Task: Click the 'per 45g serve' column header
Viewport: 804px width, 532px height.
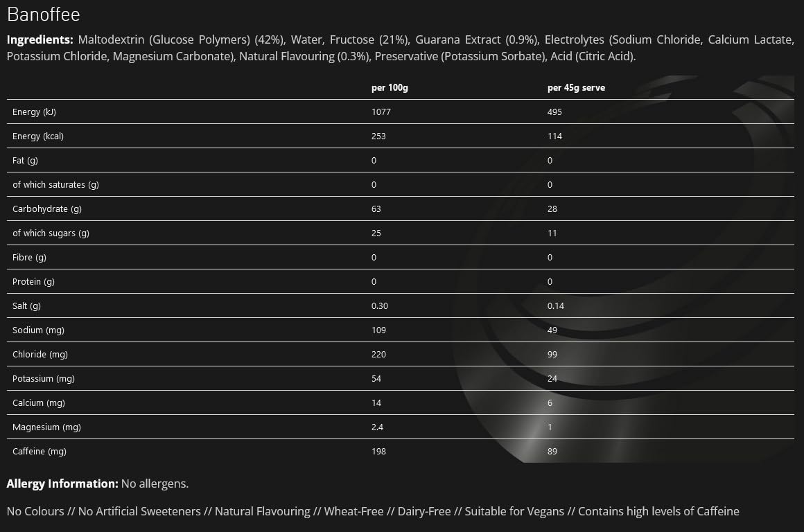Action: tap(576, 88)
